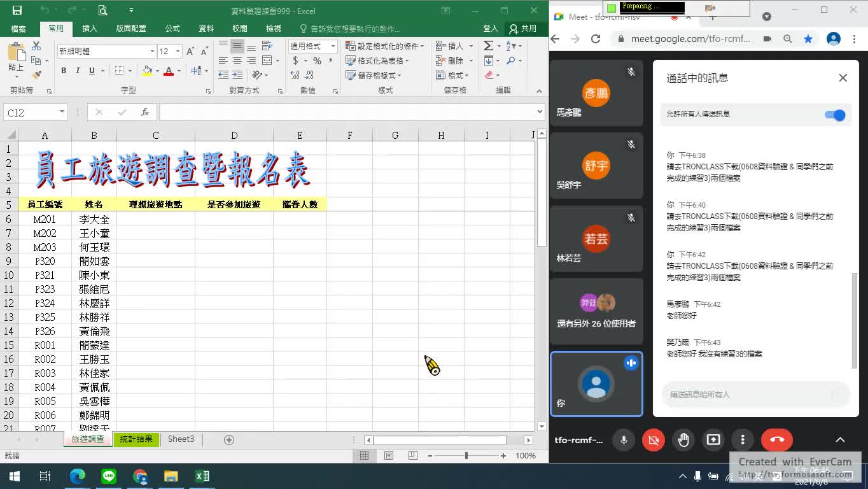Open LINE from the Windows taskbar

coord(109,476)
